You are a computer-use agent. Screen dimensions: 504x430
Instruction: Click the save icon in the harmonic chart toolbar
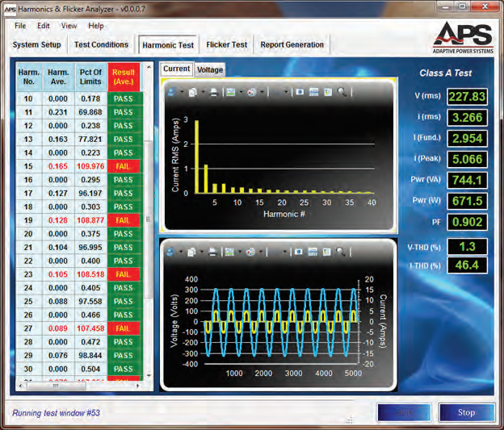coord(172,92)
